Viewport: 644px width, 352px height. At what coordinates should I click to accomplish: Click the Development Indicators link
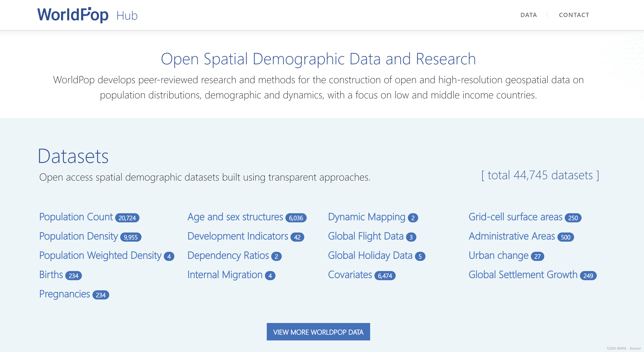click(238, 236)
